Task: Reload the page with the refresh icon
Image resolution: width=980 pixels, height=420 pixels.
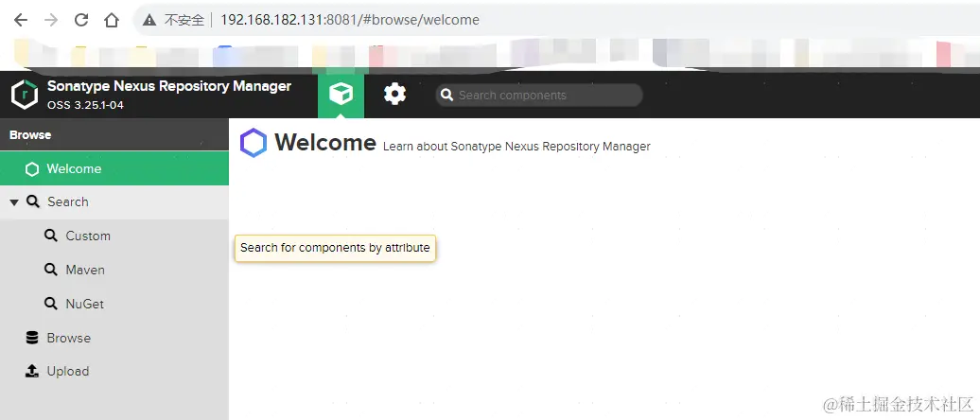Action: [x=81, y=20]
